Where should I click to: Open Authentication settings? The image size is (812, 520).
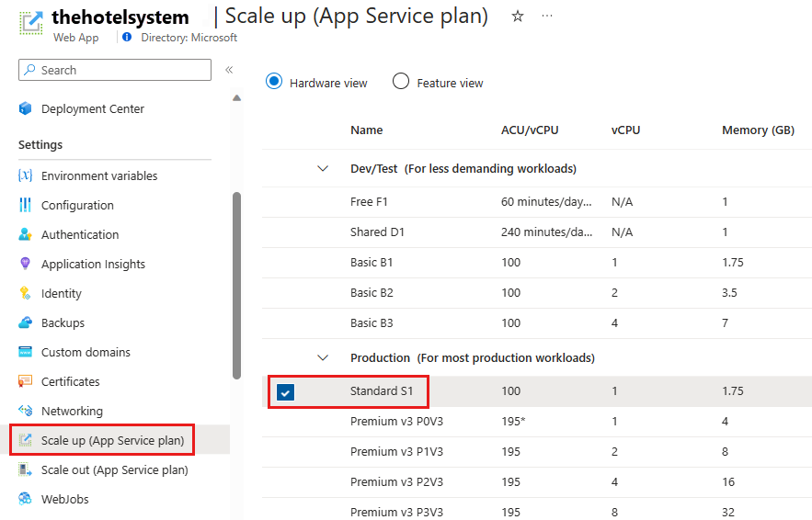click(x=80, y=234)
